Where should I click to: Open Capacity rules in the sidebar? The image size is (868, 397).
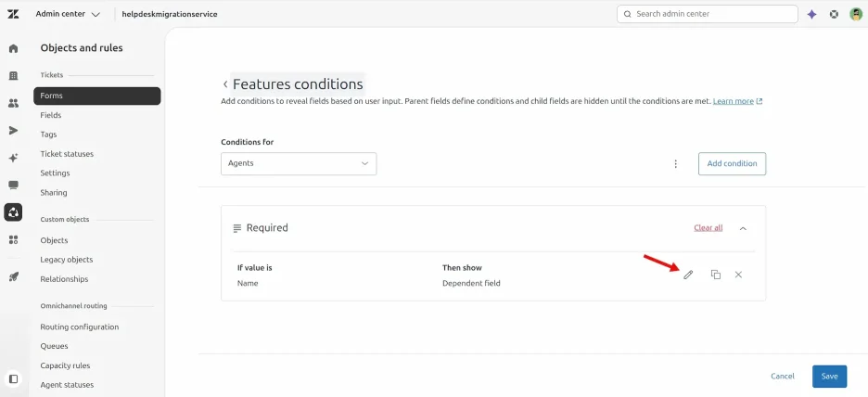[x=65, y=365]
